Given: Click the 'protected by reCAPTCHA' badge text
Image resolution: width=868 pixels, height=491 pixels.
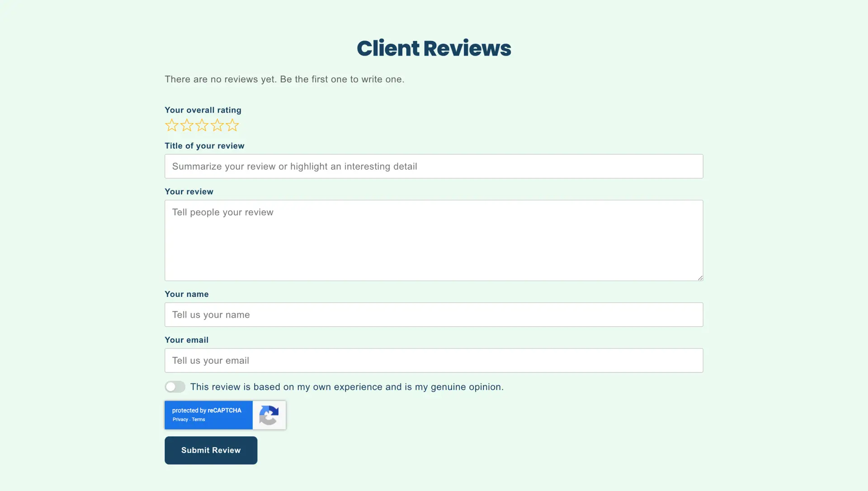Looking at the screenshot, I should coord(207,410).
